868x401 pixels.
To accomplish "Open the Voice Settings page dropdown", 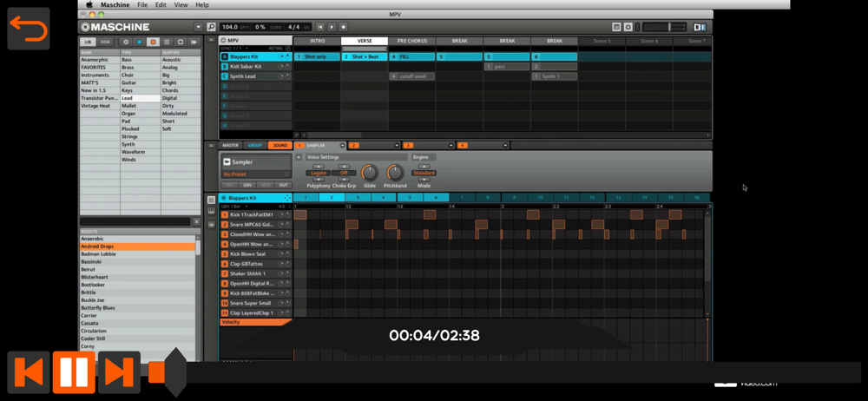I will pyautogui.click(x=299, y=157).
